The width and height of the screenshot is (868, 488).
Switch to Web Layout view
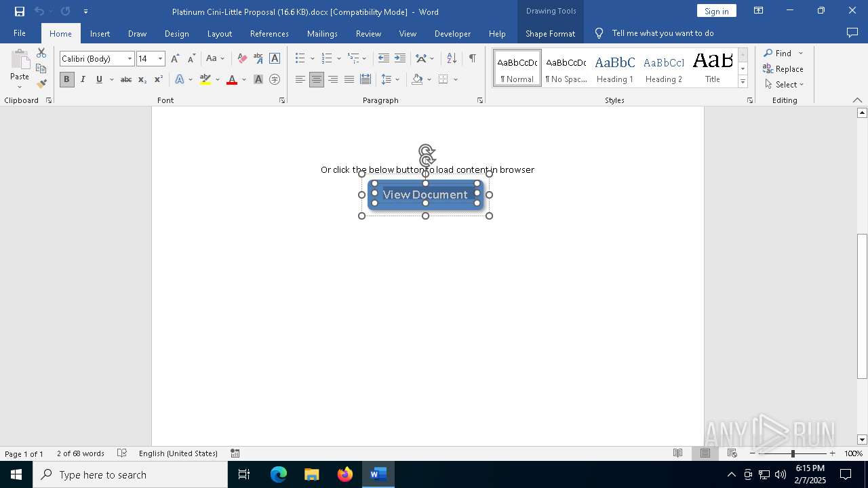732,453
